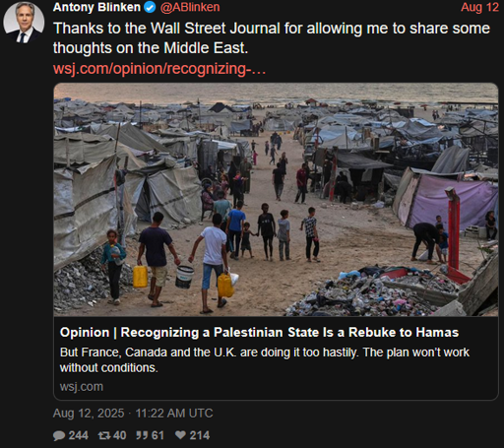Click the retweet arrows icon
The image size is (504, 448).
tap(104, 435)
